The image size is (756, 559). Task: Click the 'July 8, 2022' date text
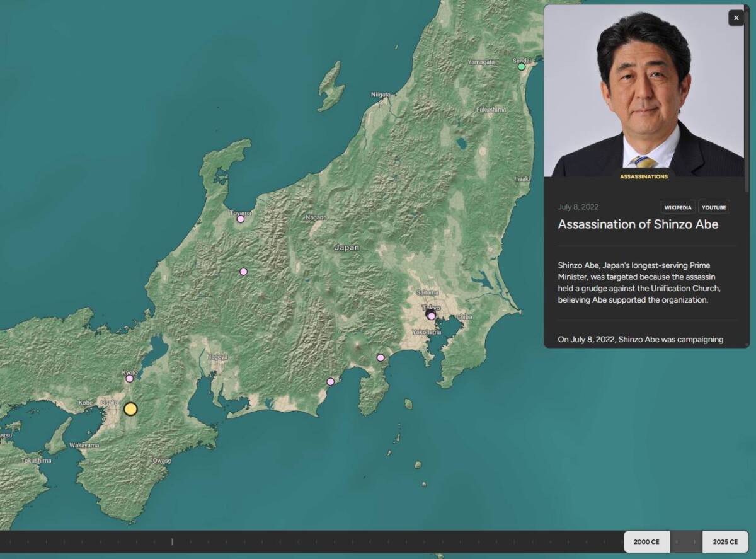coord(578,207)
